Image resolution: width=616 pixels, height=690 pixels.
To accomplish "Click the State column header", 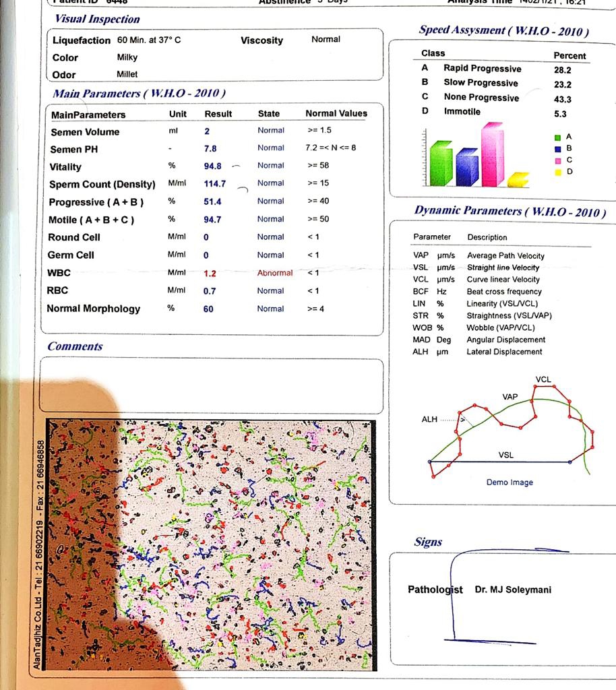I will (269, 113).
